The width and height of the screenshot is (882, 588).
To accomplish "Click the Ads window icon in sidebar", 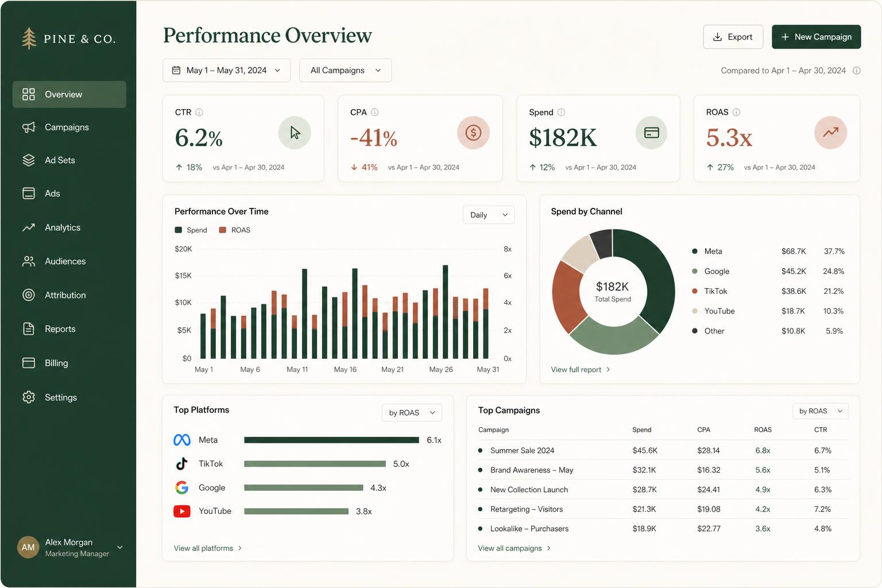I will [x=29, y=194].
